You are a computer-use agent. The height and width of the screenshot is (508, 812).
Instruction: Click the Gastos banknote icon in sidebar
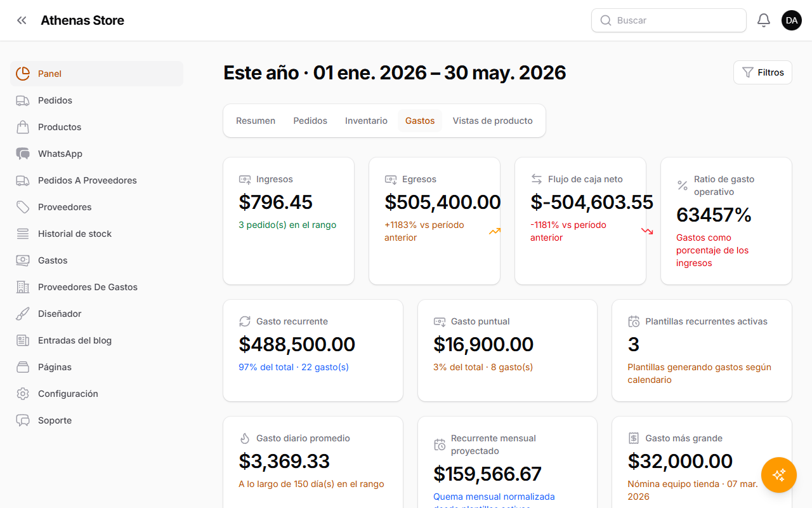pos(23,260)
